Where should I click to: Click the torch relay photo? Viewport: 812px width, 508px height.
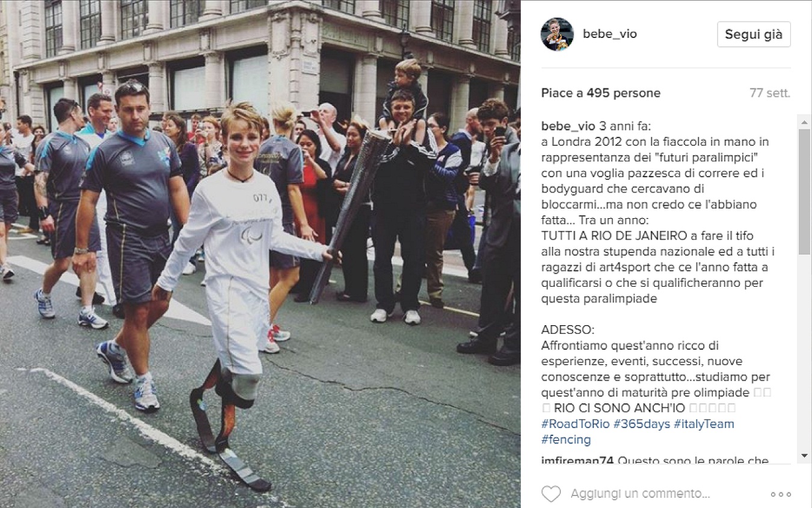tap(260, 254)
